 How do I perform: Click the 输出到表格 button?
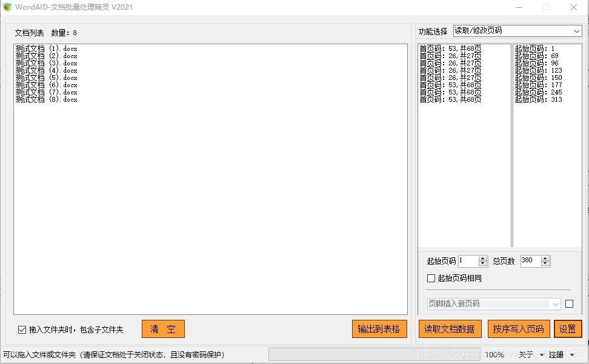379,329
